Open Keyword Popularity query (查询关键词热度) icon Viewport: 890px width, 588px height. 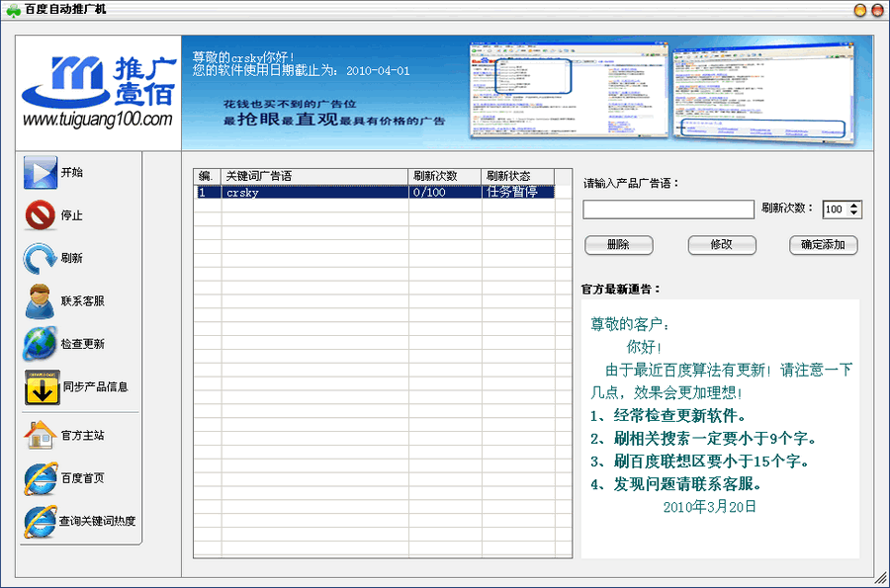(41, 521)
